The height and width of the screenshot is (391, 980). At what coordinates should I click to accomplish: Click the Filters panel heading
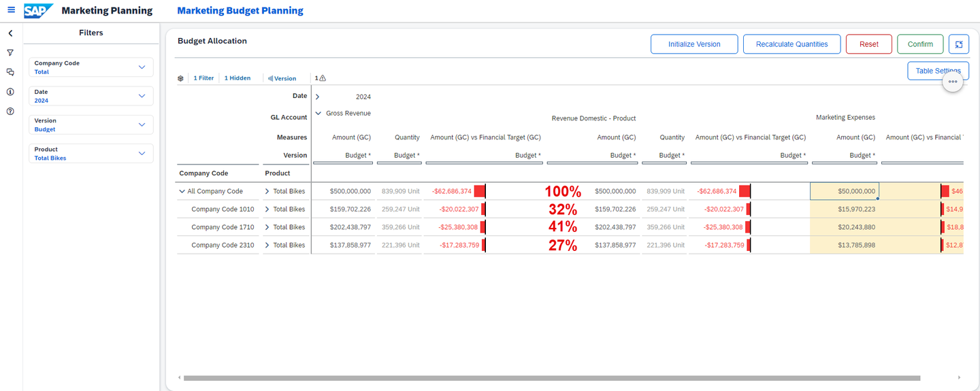pos(91,33)
